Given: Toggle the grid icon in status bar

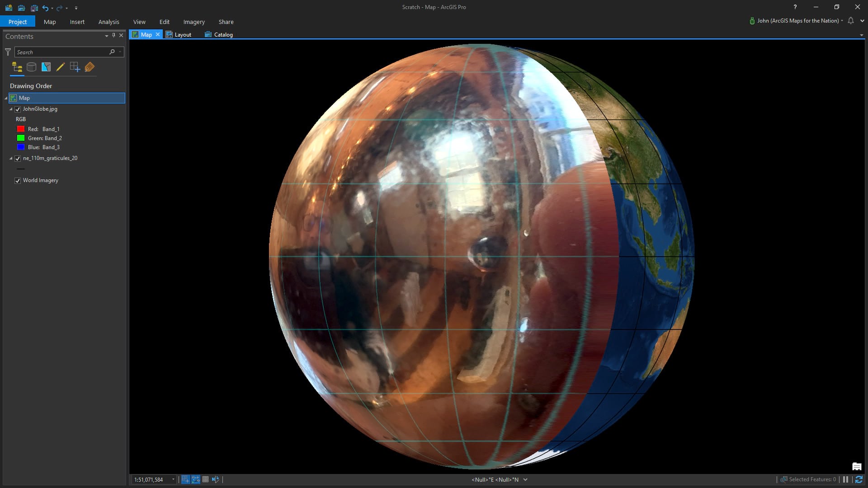Looking at the screenshot, I should 205,479.
